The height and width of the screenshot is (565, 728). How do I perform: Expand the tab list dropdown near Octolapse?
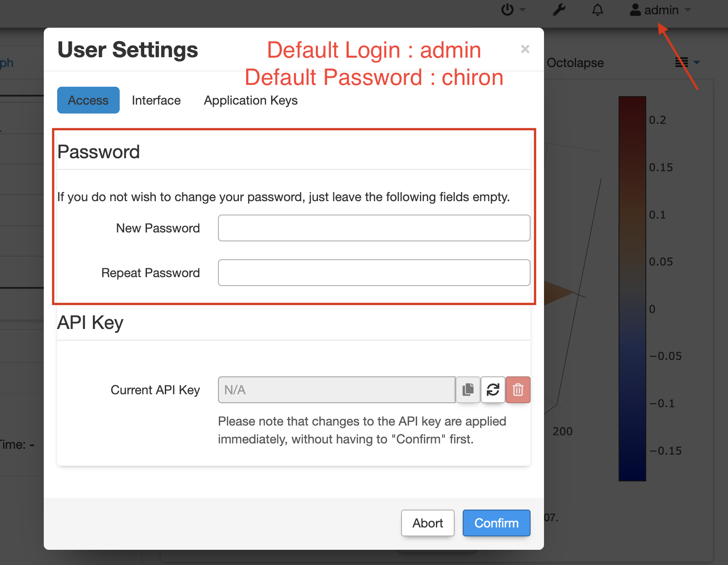687,63
